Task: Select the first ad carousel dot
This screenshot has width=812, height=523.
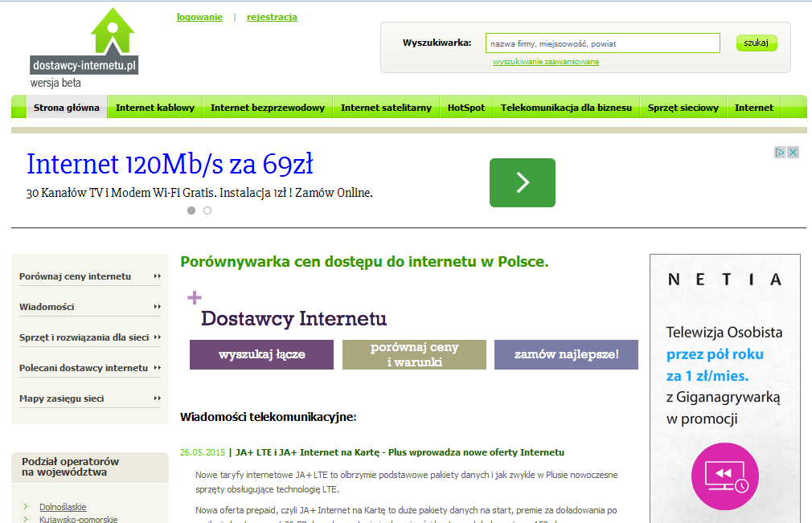Action: (191, 210)
